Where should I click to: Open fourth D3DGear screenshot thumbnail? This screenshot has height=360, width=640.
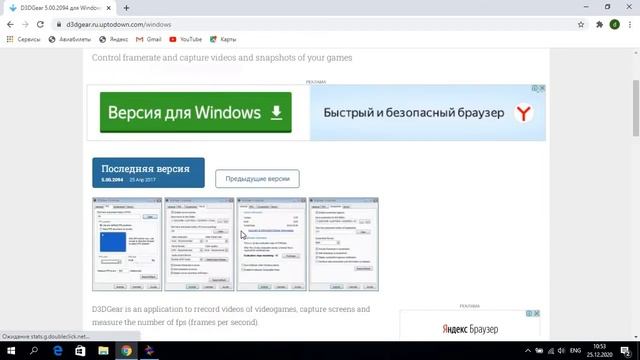click(344, 244)
